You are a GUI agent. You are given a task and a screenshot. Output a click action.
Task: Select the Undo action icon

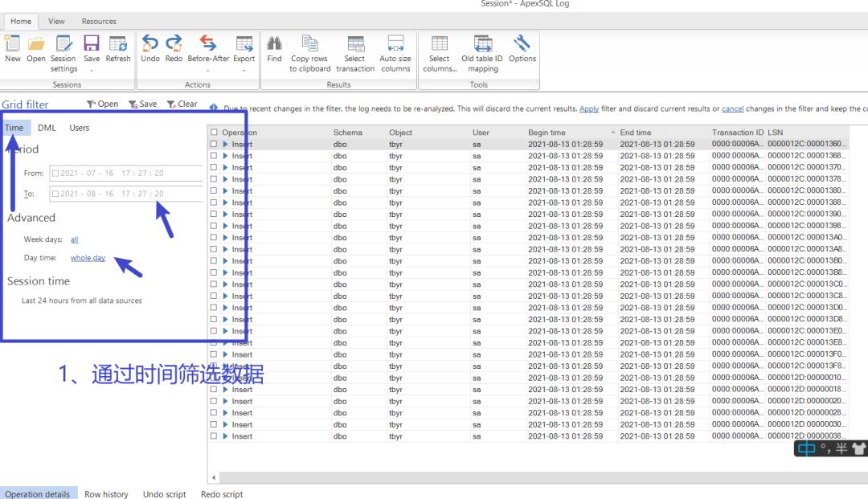150,46
